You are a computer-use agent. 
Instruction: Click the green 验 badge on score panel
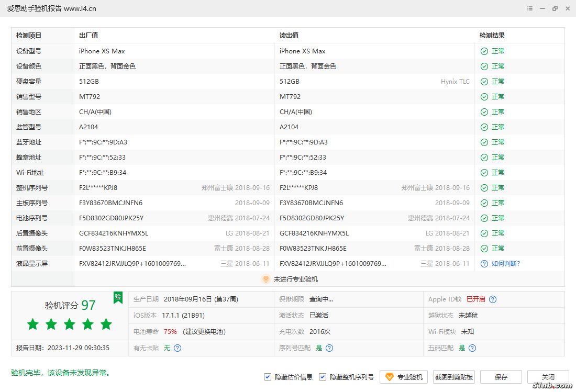(x=118, y=297)
